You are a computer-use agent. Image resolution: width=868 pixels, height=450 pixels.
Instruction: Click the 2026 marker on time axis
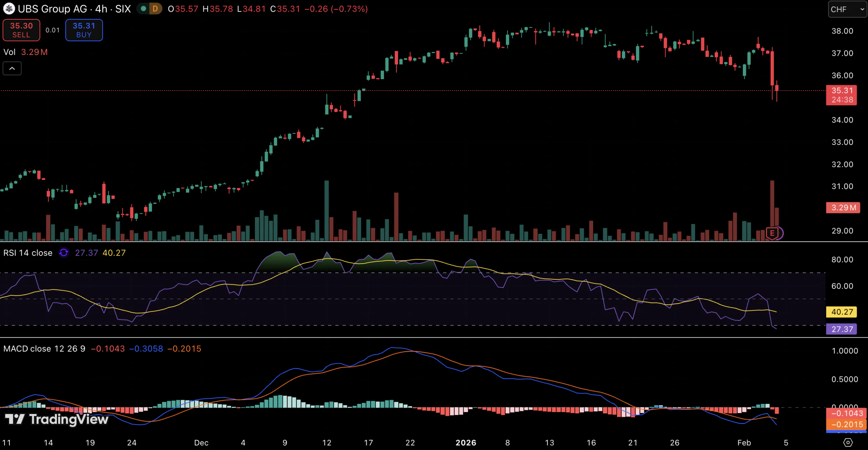pos(466,443)
